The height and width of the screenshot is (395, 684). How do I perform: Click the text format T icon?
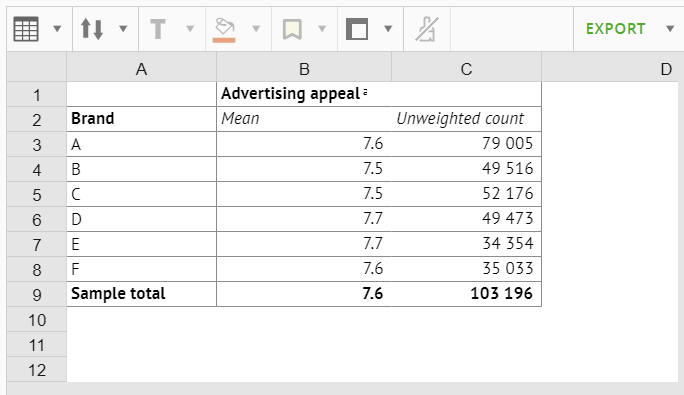pyautogui.click(x=158, y=29)
